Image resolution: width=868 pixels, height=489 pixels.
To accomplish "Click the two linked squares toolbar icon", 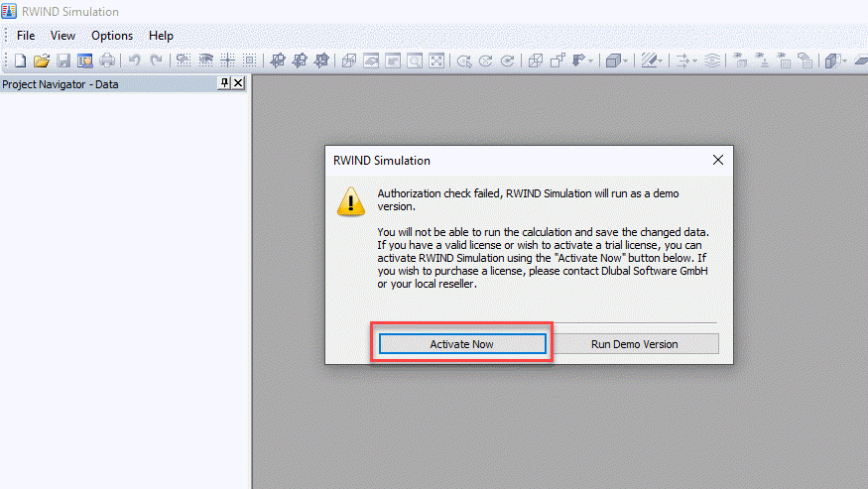I will pos(558,61).
